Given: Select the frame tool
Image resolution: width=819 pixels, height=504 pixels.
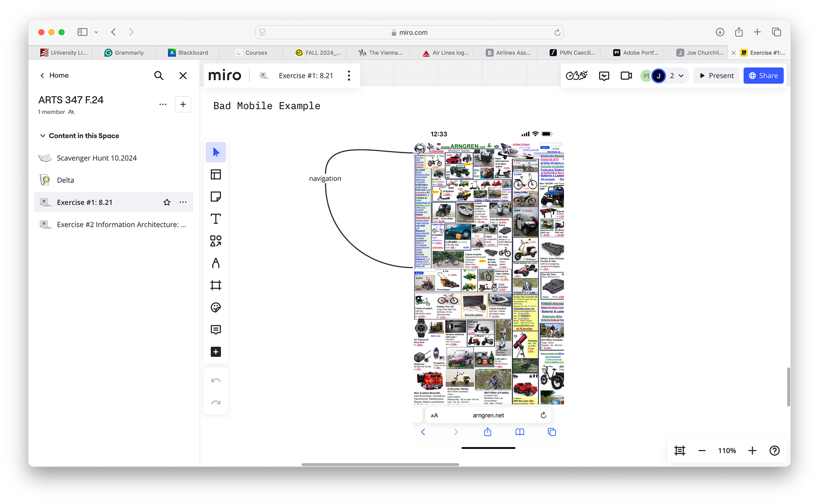Looking at the screenshot, I should 216,285.
